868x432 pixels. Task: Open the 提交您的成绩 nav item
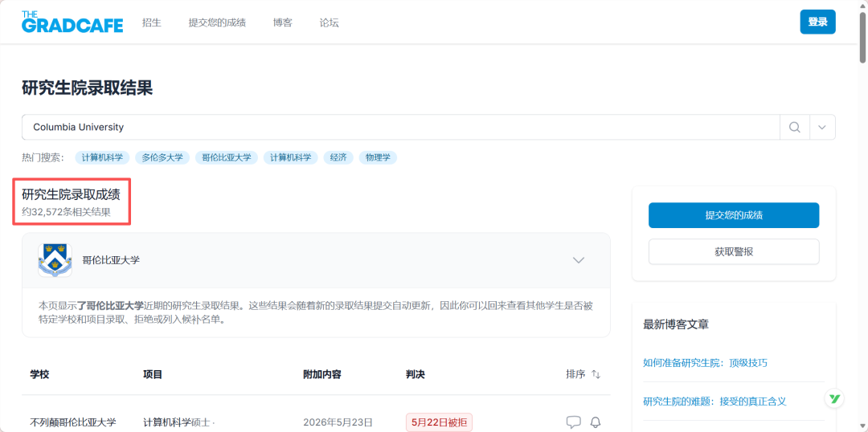[x=217, y=22]
